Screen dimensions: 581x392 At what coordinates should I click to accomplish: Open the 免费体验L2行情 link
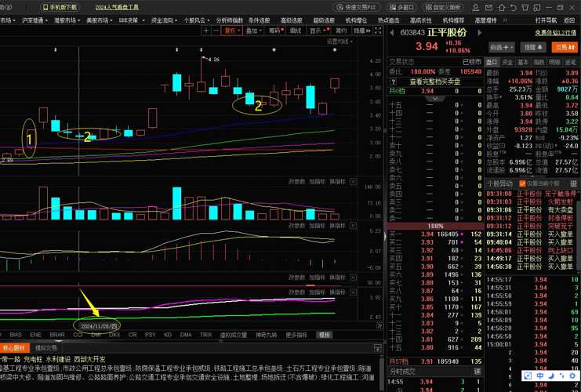(556, 33)
